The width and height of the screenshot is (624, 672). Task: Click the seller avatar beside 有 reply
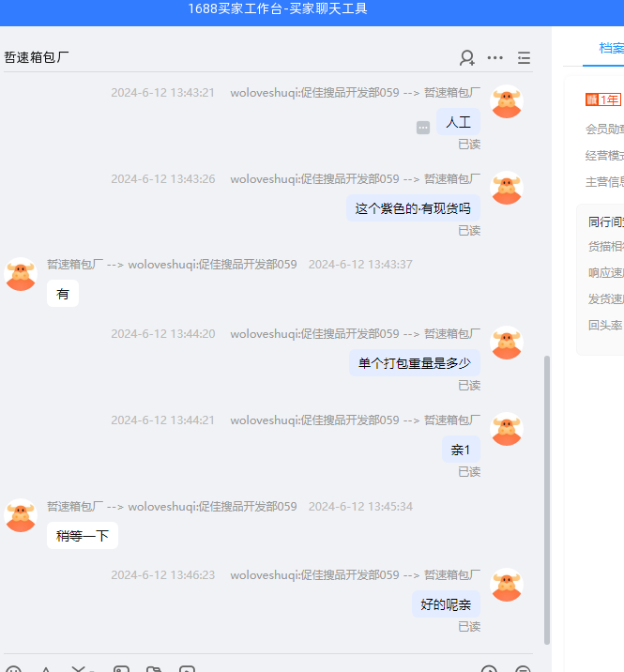tap(21, 274)
